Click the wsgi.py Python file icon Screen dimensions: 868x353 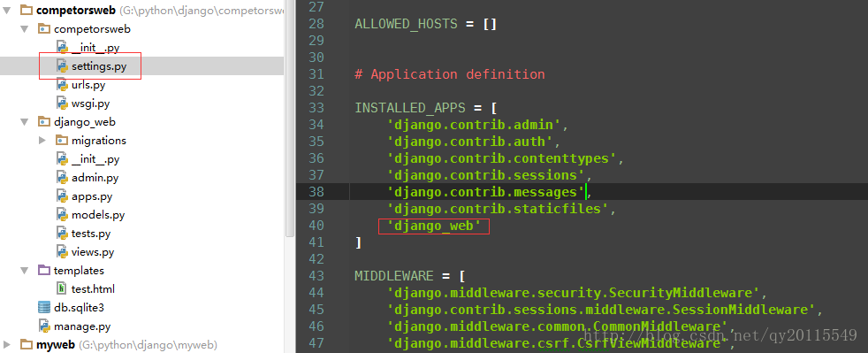(62, 104)
